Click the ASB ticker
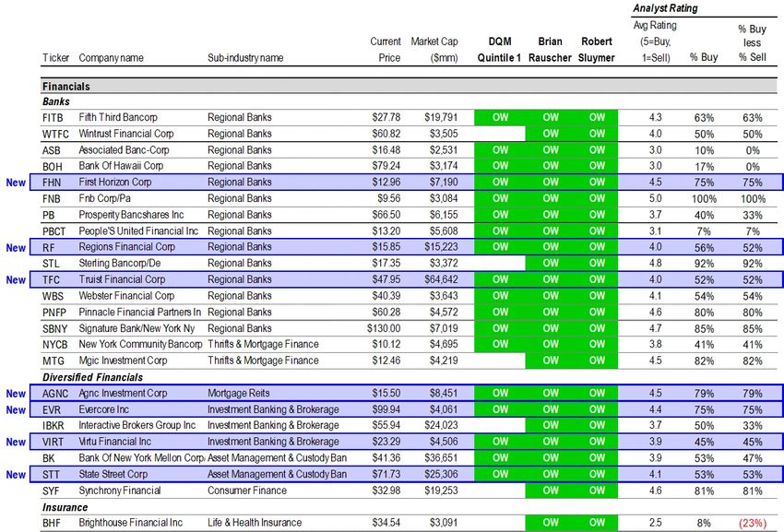 (51, 150)
